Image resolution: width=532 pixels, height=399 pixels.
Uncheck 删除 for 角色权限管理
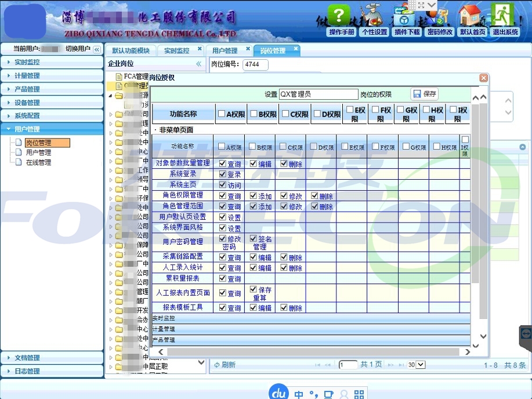coord(314,196)
